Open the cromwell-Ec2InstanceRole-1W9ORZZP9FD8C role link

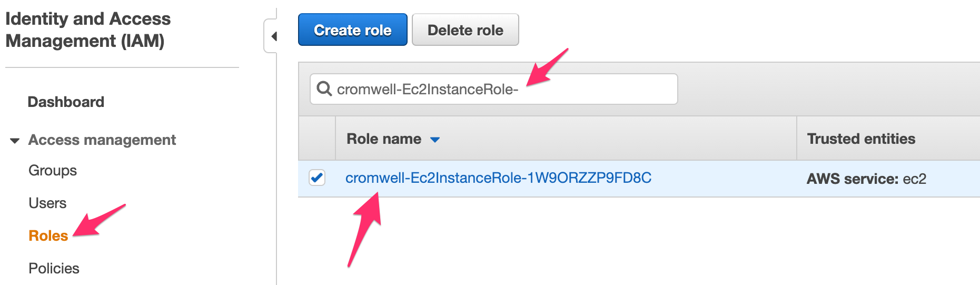tap(498, 178)
